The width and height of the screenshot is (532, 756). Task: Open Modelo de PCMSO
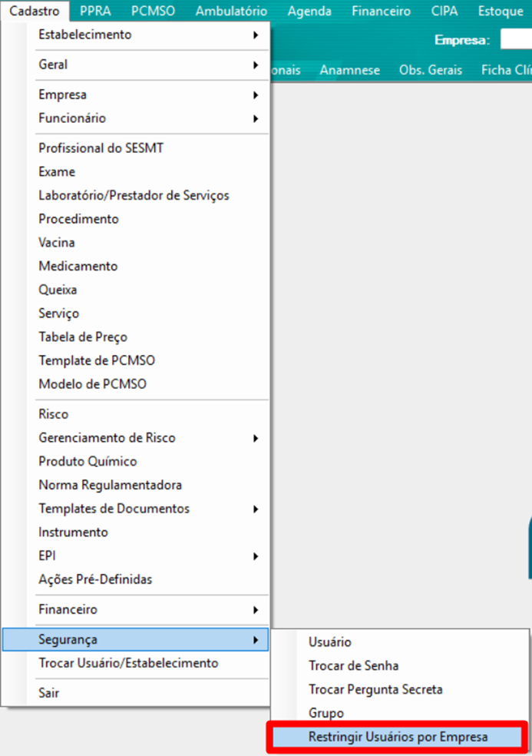pyautogui.click(x=135, y=384)
